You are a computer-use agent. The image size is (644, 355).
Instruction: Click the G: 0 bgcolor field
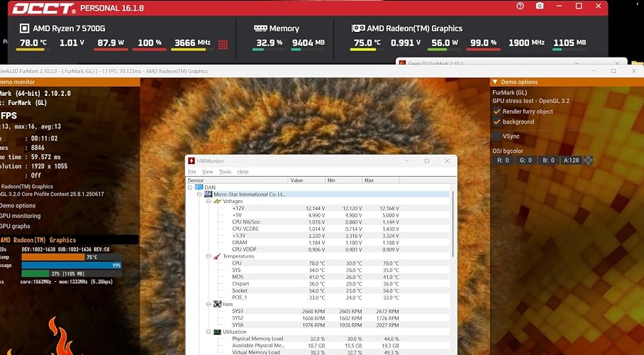(x=526, y=160)
